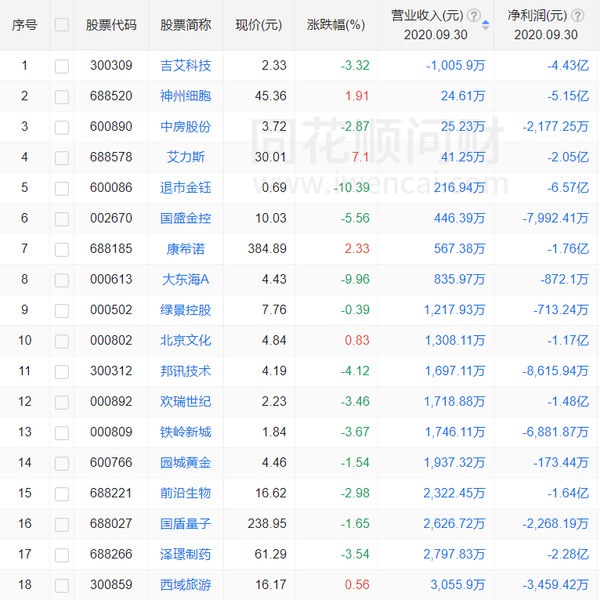The width and height of the screenshot is (600, 600).
Task: Click revenue value -1,005.9万
Action: point(456,65)
